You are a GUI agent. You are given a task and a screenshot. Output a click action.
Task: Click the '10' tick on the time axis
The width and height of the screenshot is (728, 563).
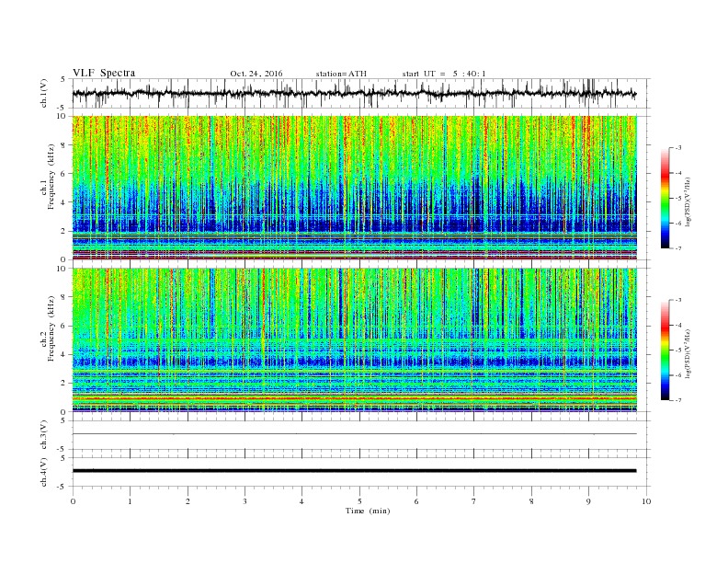pyautogui.click(x=646, y=501)
